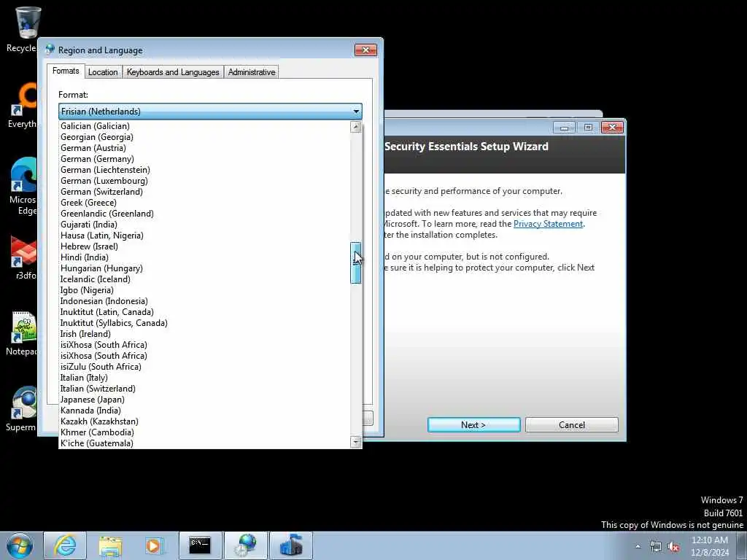
Task: Click the format list scrollbar thumb
Action: click(x=356, y=262)
